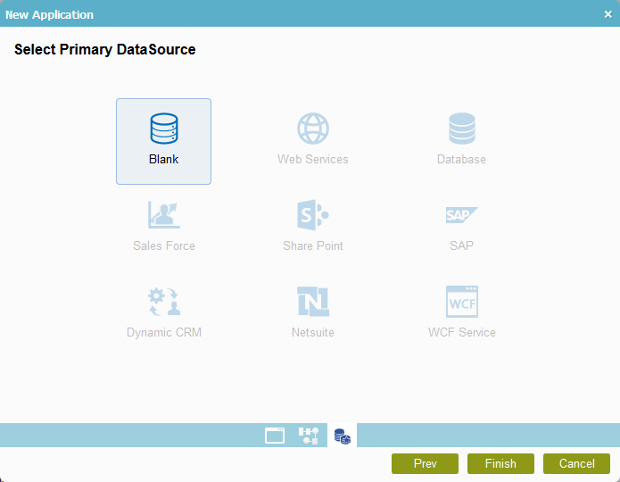Screen dimensions: 620x482
Task: Select the Blank datasource tile
Action: point(164,141)
